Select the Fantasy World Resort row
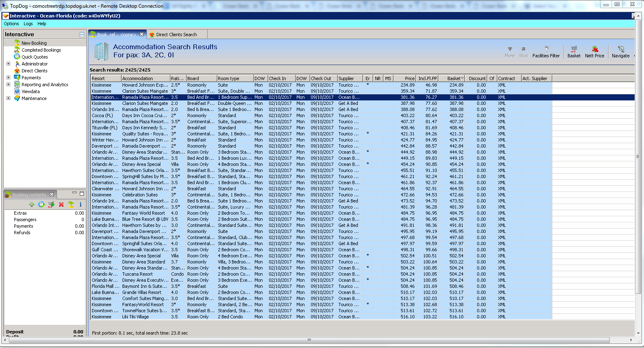Screen dimensions: 644x348 tap(322, 213)
